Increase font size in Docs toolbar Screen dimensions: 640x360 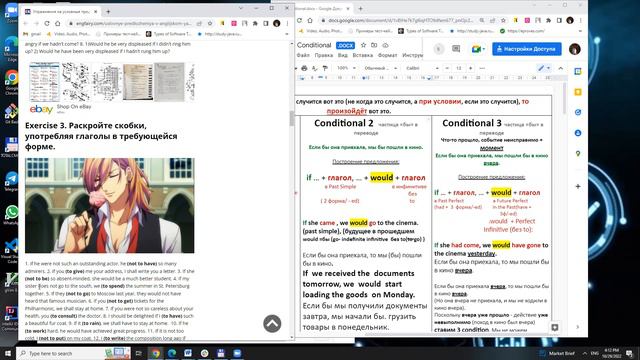point(470,68)
